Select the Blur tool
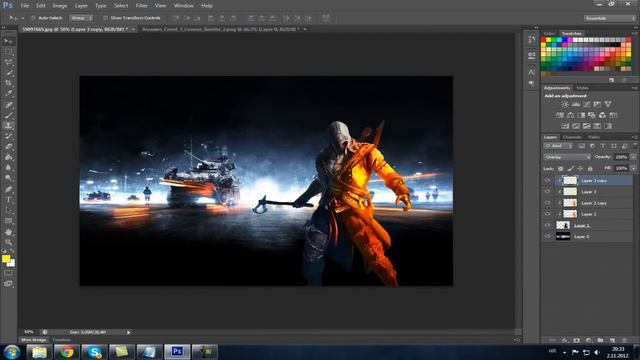 [8, 168]
